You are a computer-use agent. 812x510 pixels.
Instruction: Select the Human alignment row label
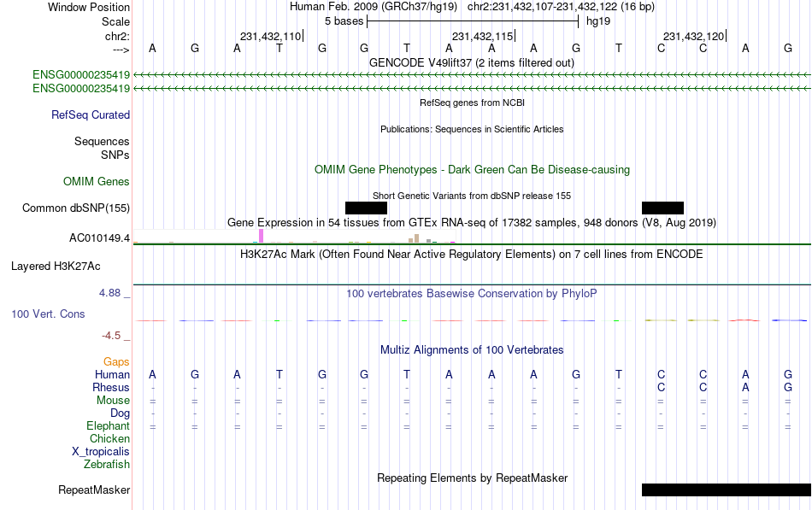pyautogui.click(x=112, y=375)
